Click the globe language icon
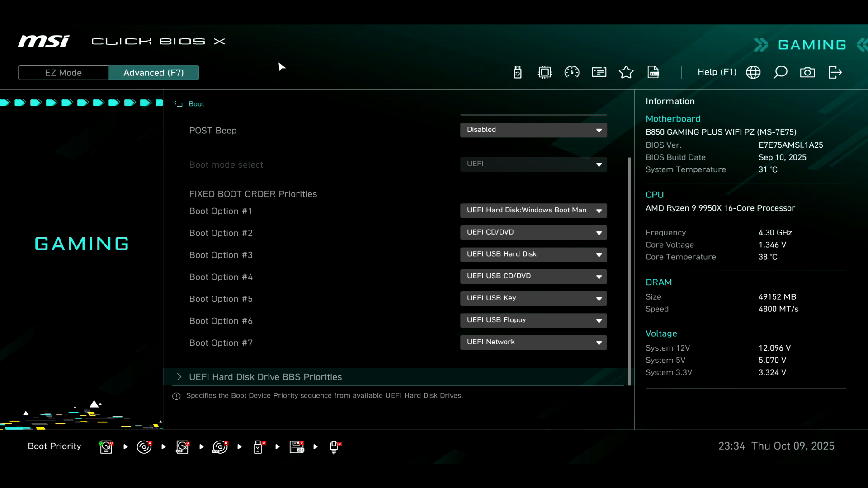The image size is (868, 488). pos(753,72)
